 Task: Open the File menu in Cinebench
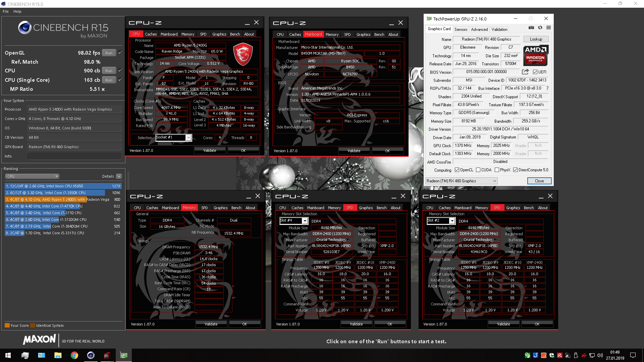tap(5, 11)
